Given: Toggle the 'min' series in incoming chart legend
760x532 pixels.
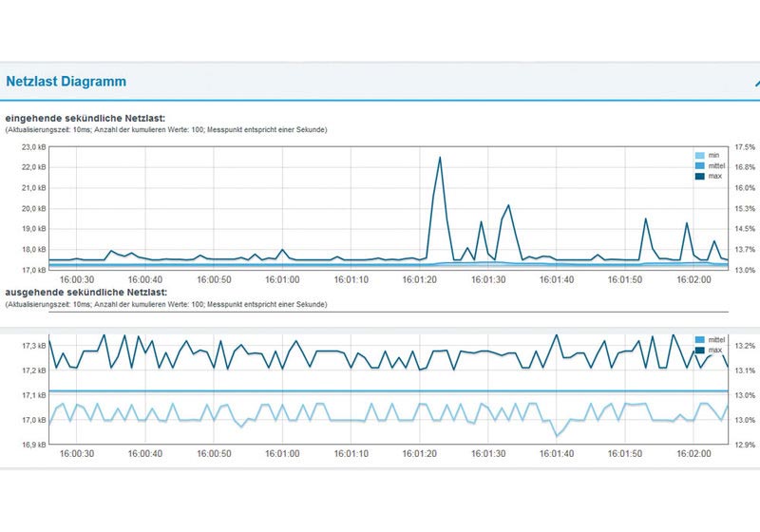Looking at the screenshot, I should pos(707,156).
